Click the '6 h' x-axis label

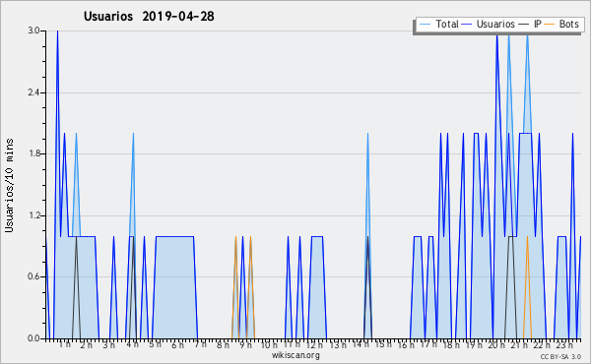(x=177, y=345)
